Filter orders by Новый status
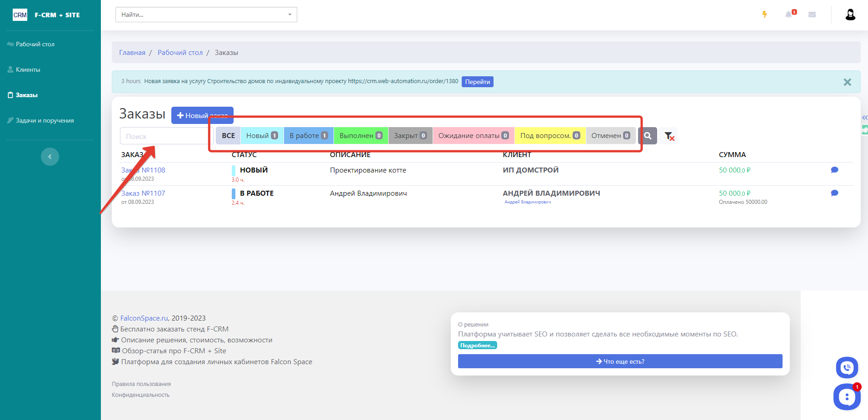 [262, 136]
